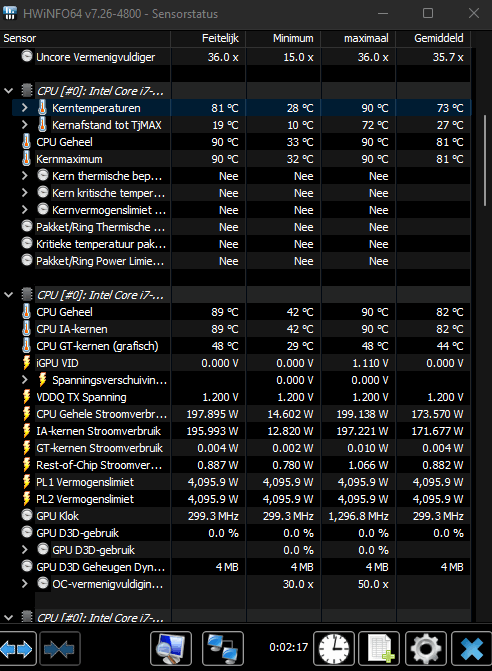Click lightning icon beside IA-kernen Stroomverbruik
Viewport: 492px width, 671px height.
pyautogui.click(x=27, y=431)
